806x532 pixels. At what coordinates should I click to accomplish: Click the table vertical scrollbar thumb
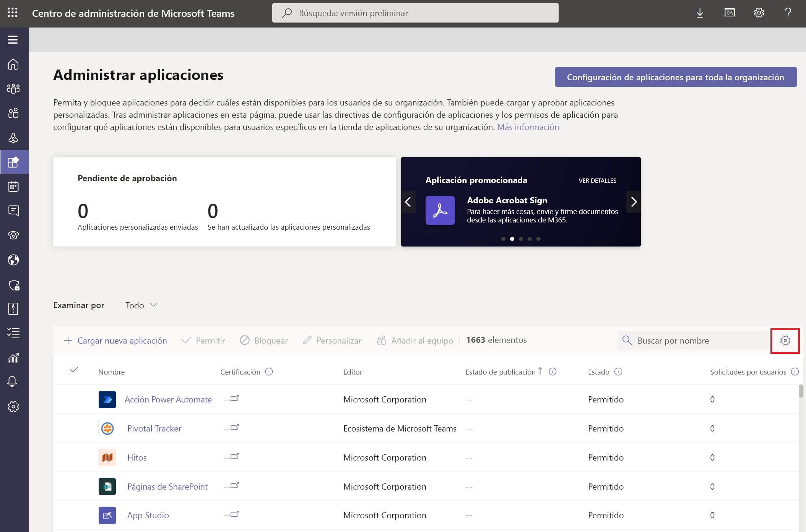click(x=801, y=391)
